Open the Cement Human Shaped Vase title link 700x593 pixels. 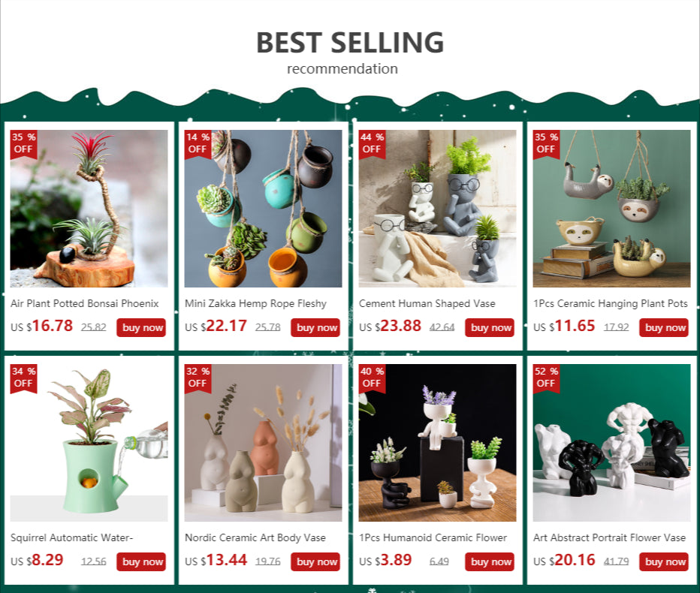[427, 304]
